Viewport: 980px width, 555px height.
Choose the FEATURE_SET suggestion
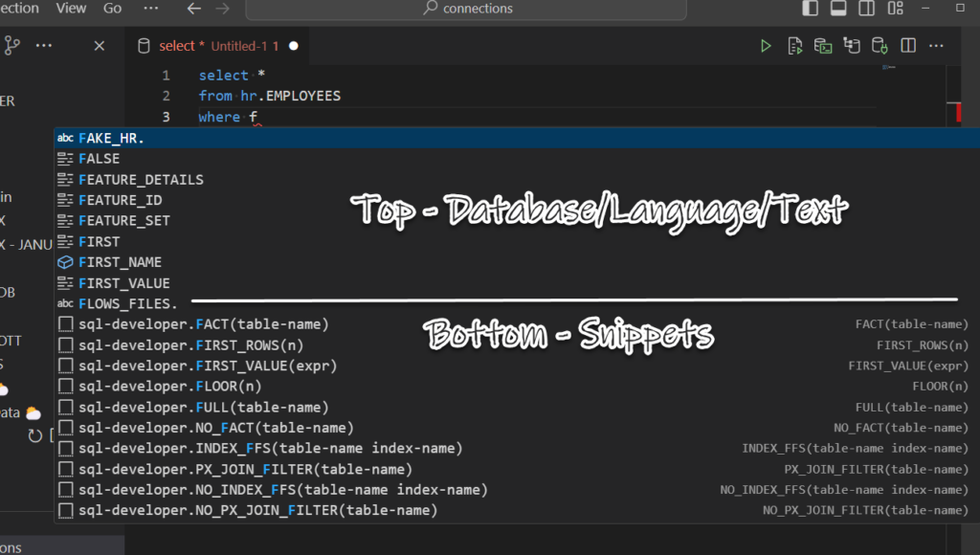pos(517,221)
